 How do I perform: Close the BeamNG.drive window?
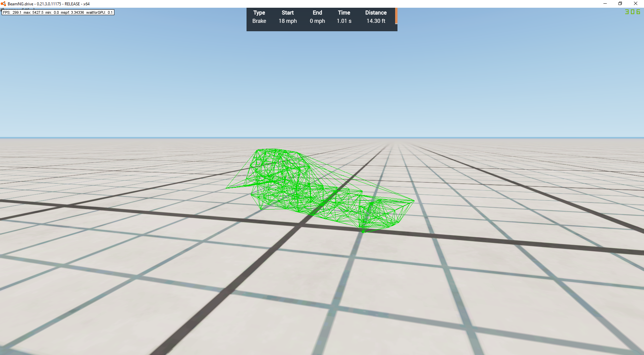point(636,4)
